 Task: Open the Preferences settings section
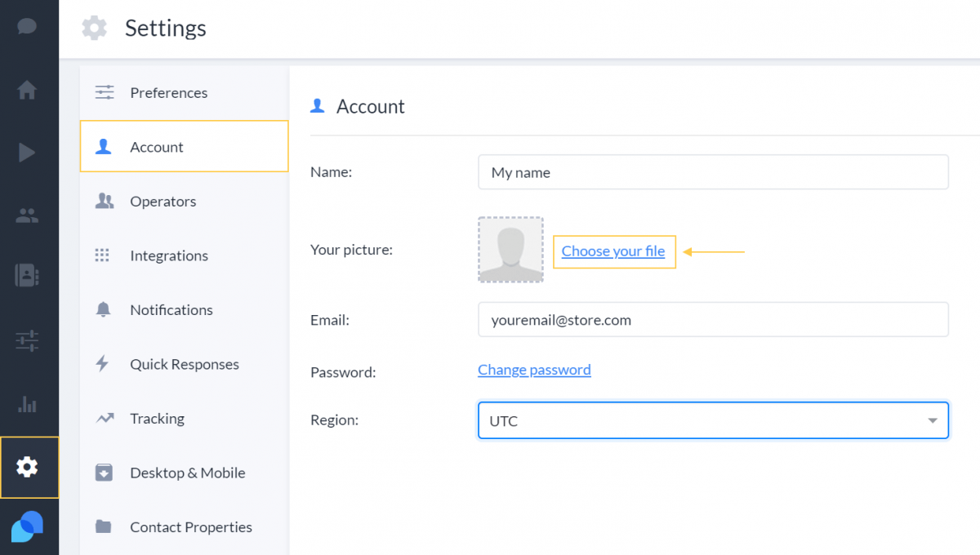(x=185, y=92)
